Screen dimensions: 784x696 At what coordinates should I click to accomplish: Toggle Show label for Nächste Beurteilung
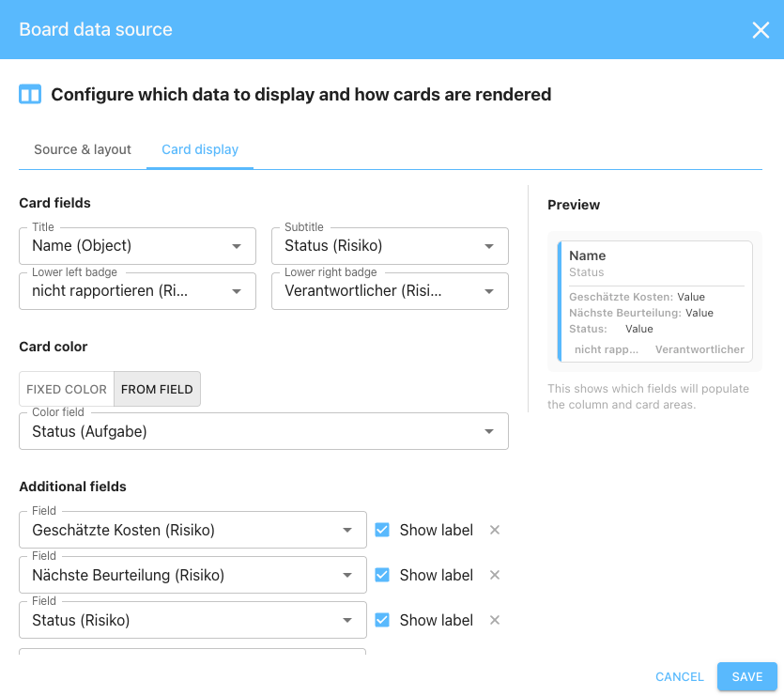pyautogui.click(x=382, y=575)
